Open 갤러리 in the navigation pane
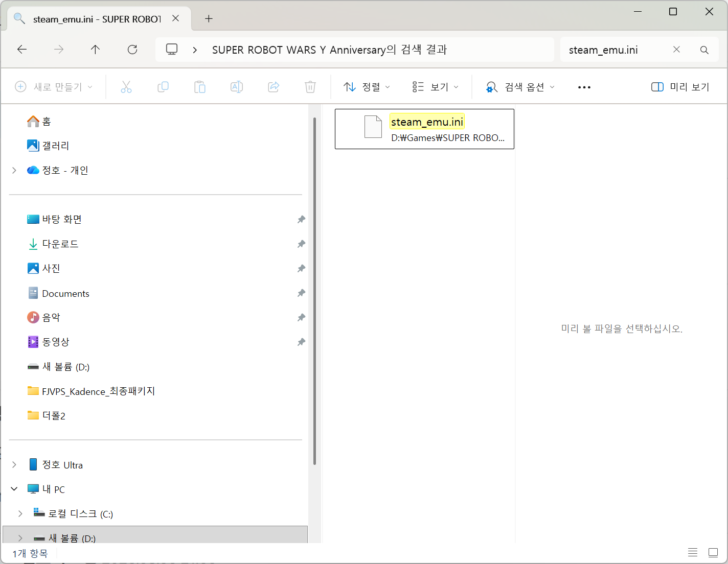The image size is (728, 564). pyautogui.click(x=48, y=146)
